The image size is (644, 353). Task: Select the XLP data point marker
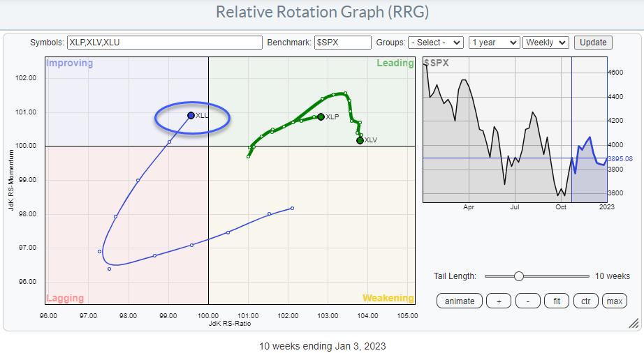click(x=321, y=117)
